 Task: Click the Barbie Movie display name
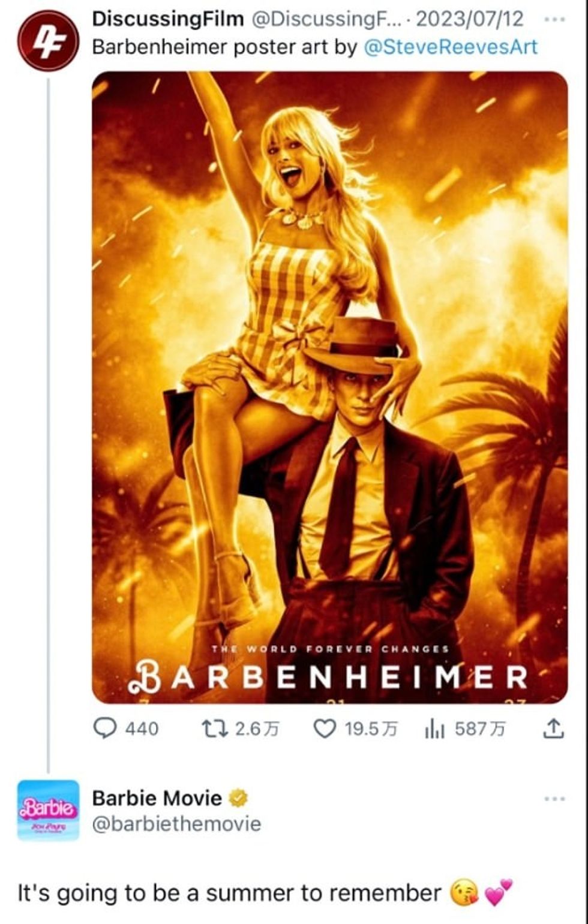[157, 798]
